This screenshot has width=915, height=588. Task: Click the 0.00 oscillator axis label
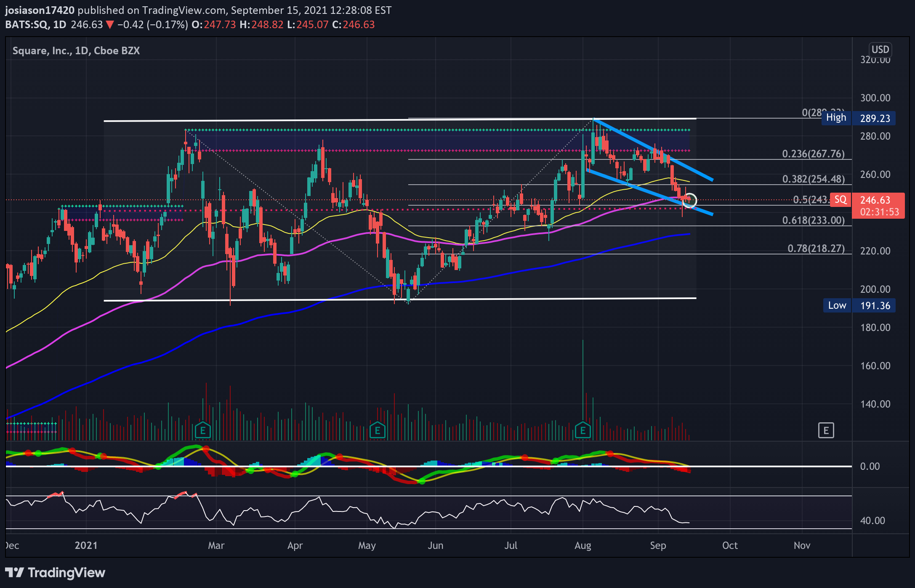point(870,466)
